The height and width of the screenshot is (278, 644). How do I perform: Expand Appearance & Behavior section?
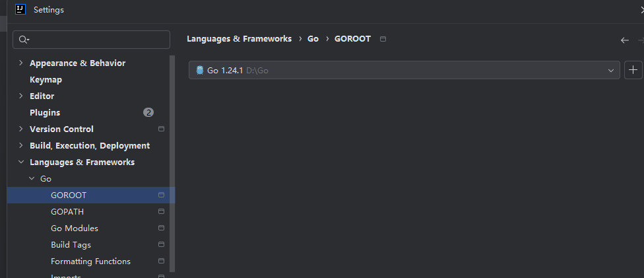click(x=21, y=63)
